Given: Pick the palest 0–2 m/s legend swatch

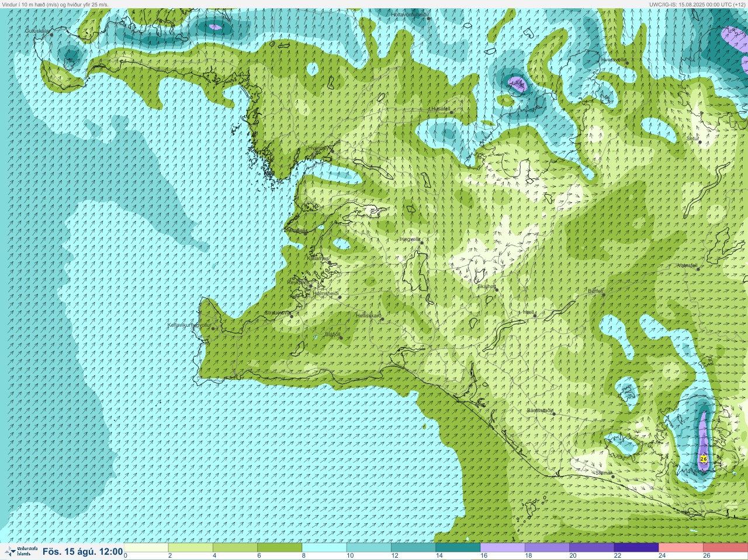Looking at the screenshot, I should coord(146,548).
